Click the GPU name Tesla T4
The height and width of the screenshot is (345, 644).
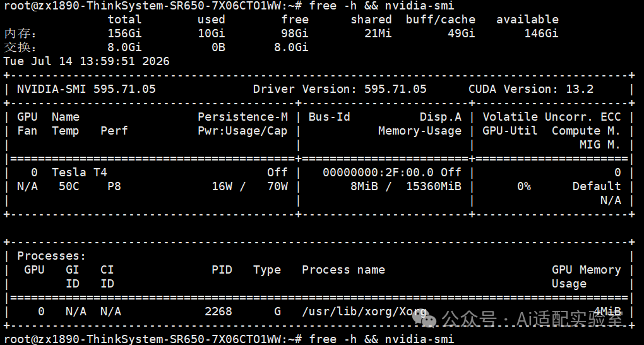coord(80,172)
